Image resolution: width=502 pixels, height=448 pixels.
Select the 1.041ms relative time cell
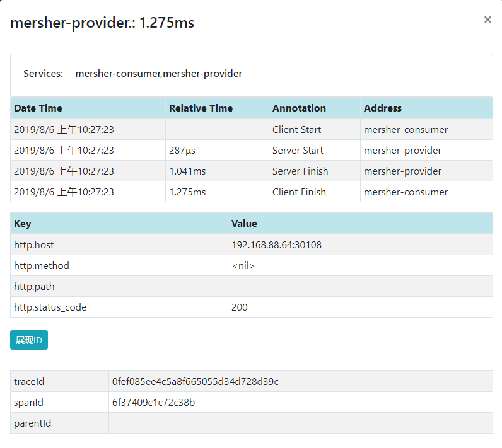pos(187,171)
